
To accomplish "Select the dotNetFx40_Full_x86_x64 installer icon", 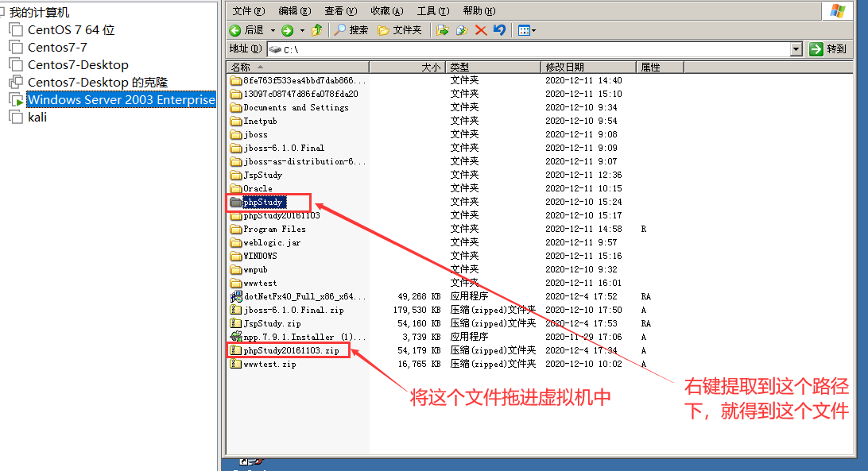I will coord(236,296).
